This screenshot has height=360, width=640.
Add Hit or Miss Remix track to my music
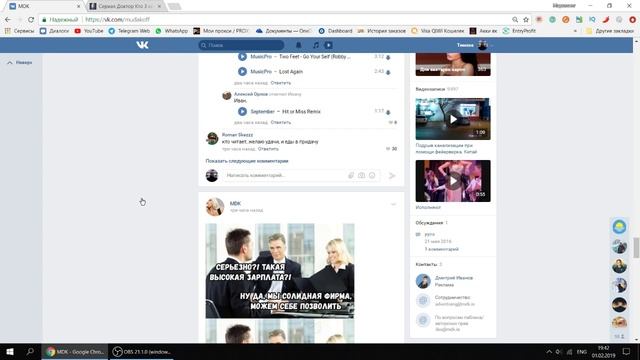[x=388, y=112]
